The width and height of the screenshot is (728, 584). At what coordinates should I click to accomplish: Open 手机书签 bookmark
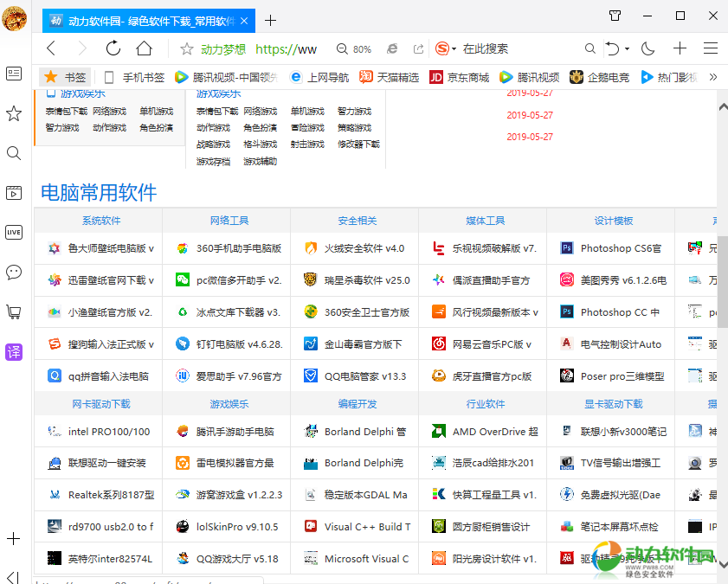(x=134, y=78)
